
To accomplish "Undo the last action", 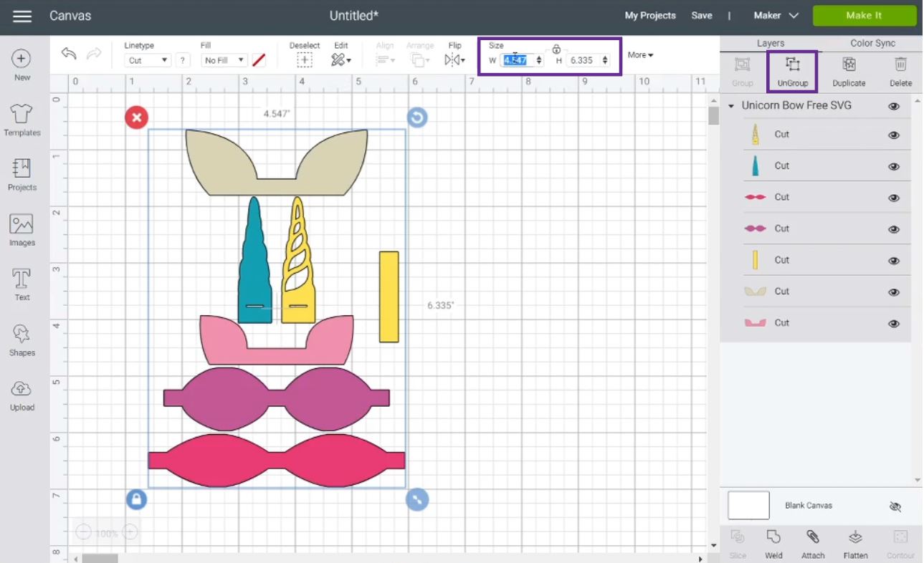I will tap(69, 54).
